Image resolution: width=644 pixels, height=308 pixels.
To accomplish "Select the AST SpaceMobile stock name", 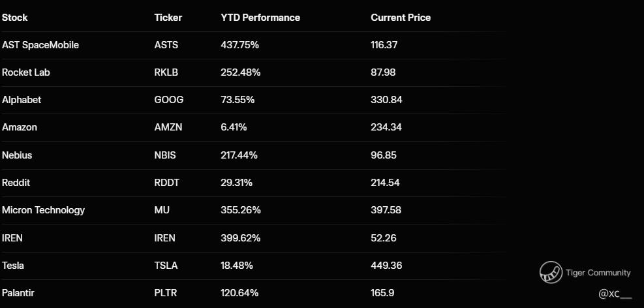I will [40, 45].
